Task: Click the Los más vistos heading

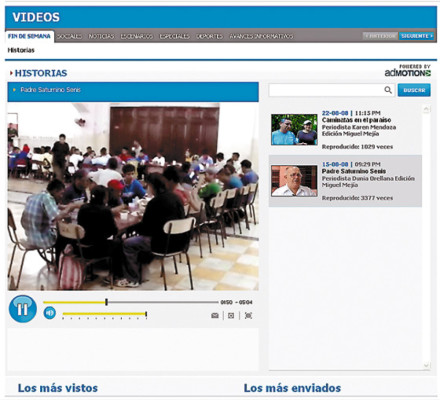Action: click(58, 388)
